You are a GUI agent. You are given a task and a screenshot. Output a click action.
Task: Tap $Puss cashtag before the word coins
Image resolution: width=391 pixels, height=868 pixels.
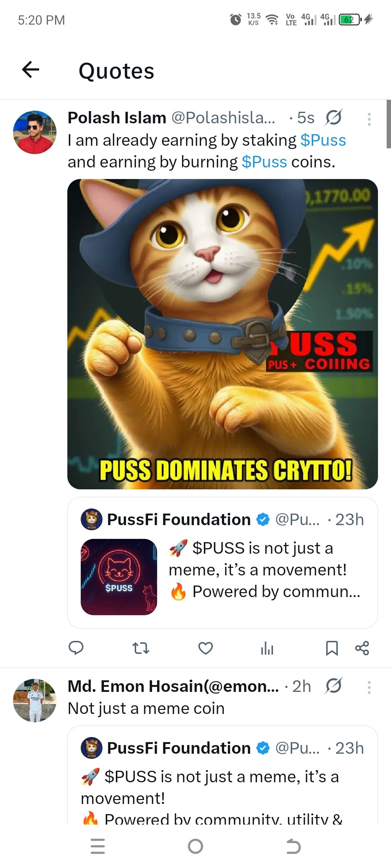point(264,162)
